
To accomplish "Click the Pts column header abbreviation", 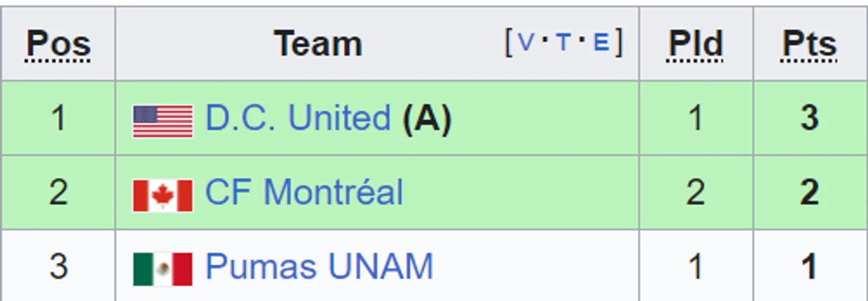I will pyautogui.click(x=810, y=45).
